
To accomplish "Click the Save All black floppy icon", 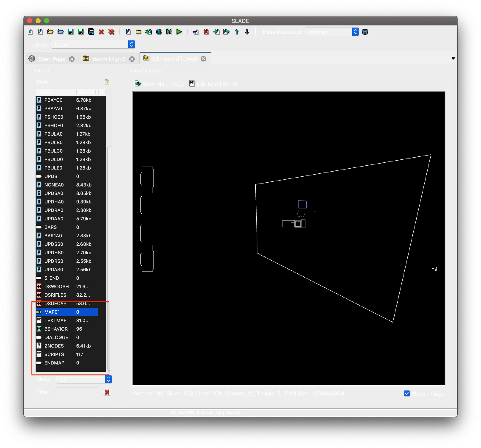I will pos(91,32).
